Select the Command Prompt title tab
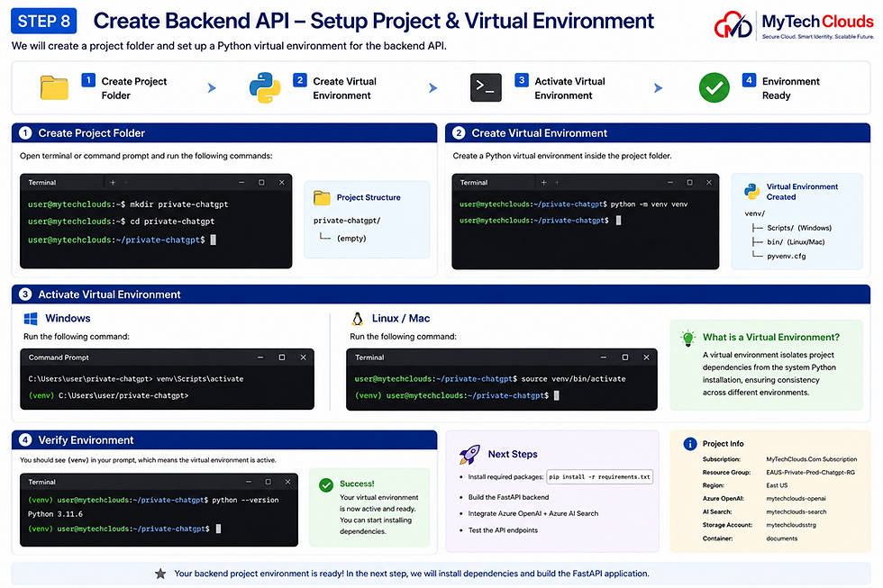 59,357
